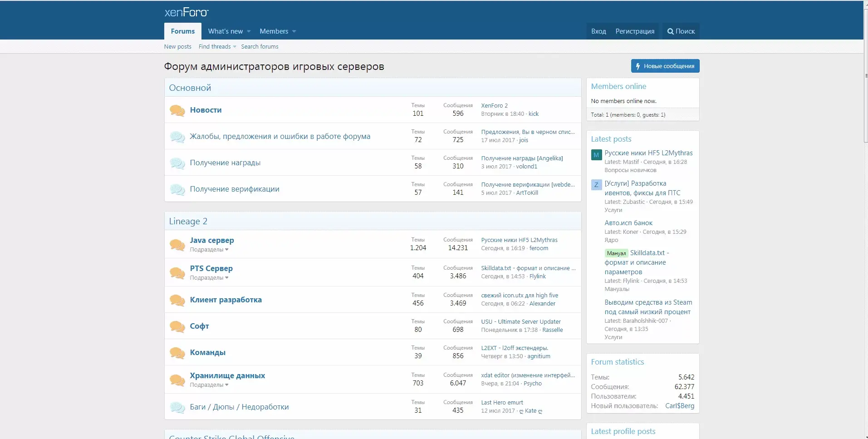868x439 pixels.
Task: Open Авто.исп банок in Latest posts
Action: 628,223
